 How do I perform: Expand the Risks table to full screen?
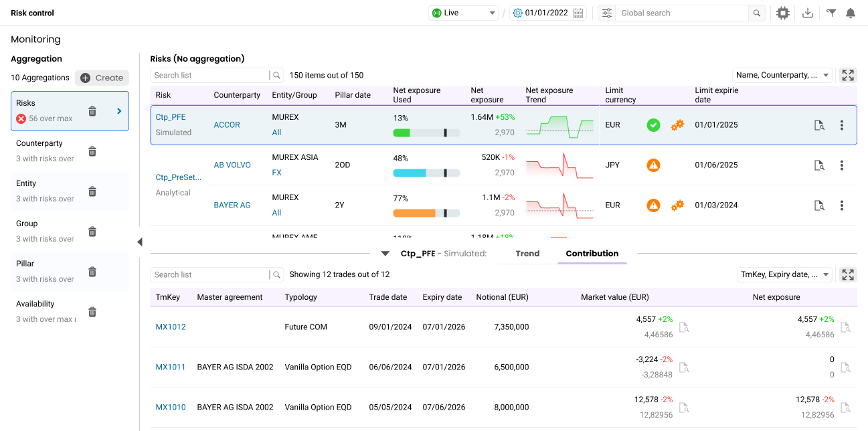848,75
